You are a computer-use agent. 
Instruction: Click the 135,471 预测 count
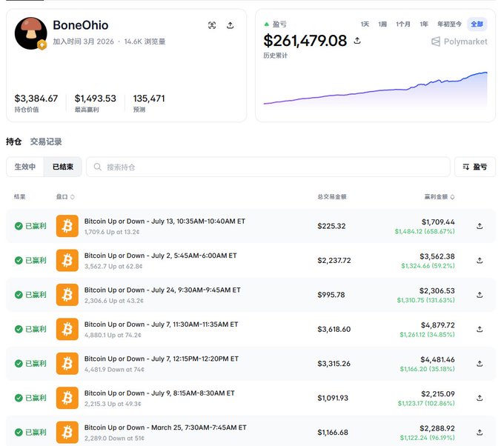(149, 99)
